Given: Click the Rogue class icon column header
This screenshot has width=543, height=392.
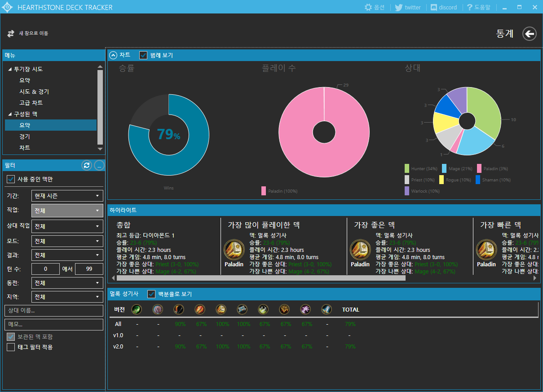Looking at the screenshot, I should tap(263, 309).
